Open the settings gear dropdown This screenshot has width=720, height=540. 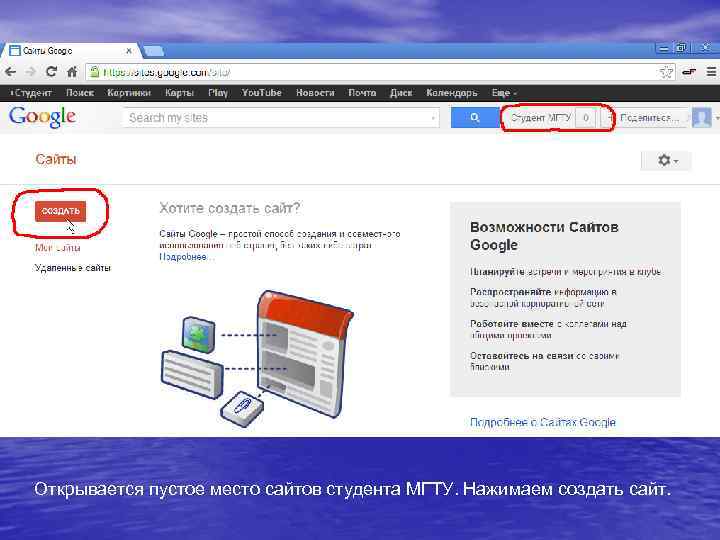click(666, 161)
